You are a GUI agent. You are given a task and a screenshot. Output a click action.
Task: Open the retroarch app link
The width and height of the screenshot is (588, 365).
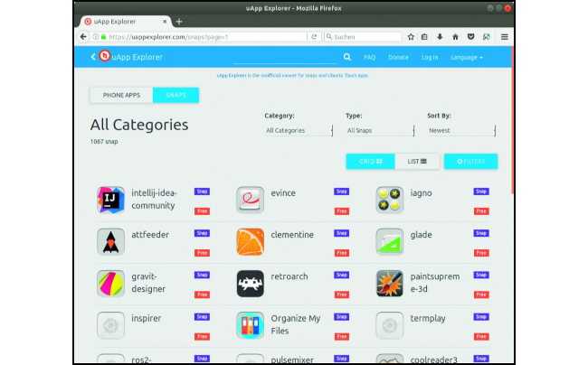coord(289,276)
